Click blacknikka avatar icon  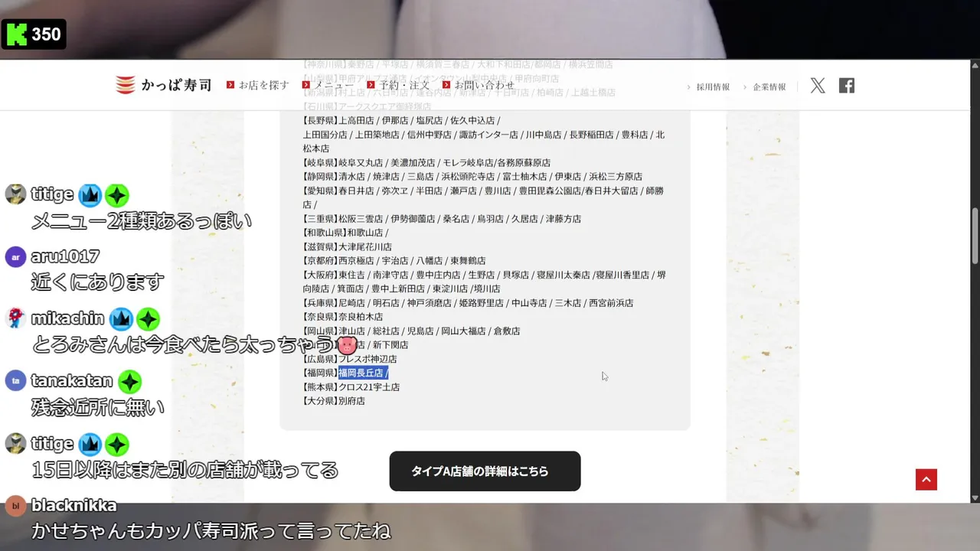coord(15,506)
